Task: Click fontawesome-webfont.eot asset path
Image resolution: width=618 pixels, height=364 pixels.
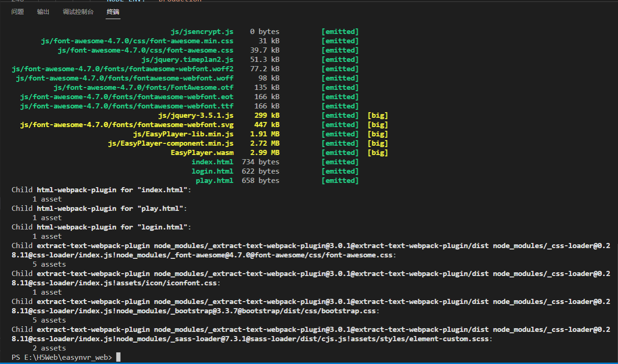Action: click(127, 97)
